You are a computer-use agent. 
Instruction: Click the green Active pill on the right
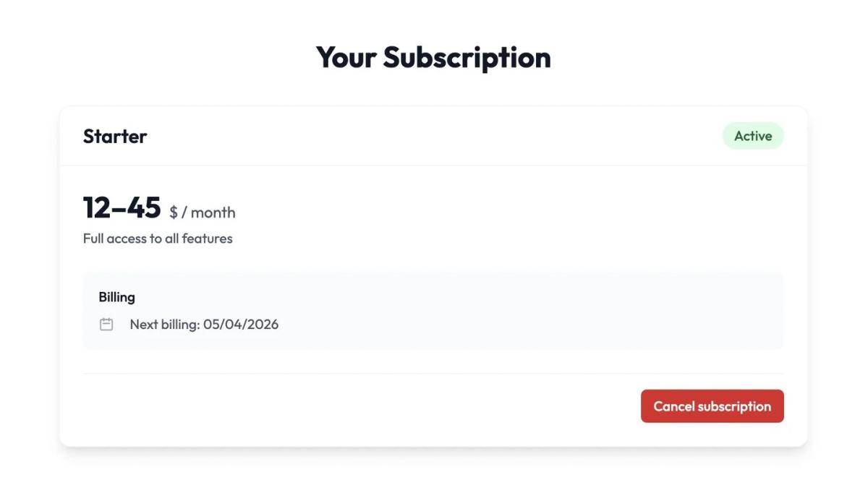click(753, 135)
